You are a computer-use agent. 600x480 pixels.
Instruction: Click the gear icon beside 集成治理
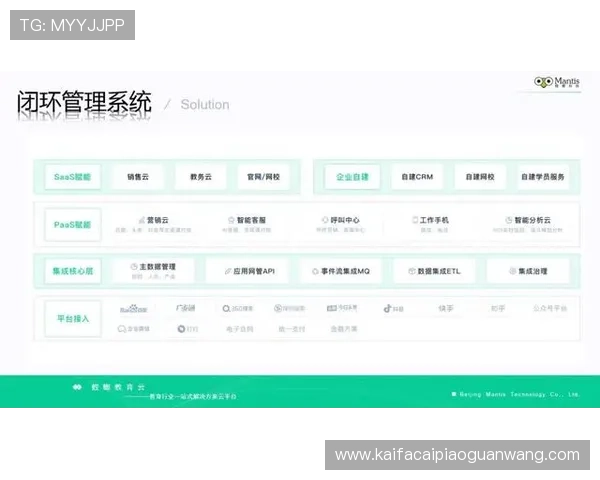tap(512, 271)
